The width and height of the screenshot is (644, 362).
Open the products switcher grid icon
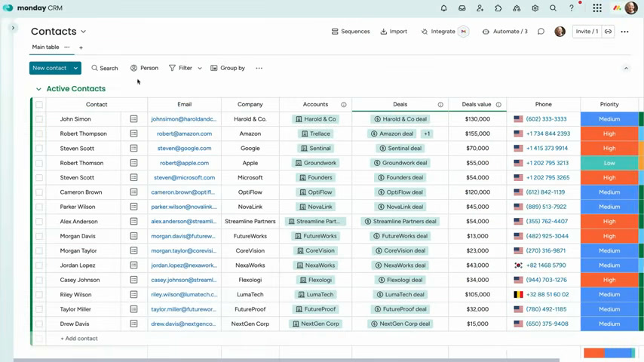(597, 8)
